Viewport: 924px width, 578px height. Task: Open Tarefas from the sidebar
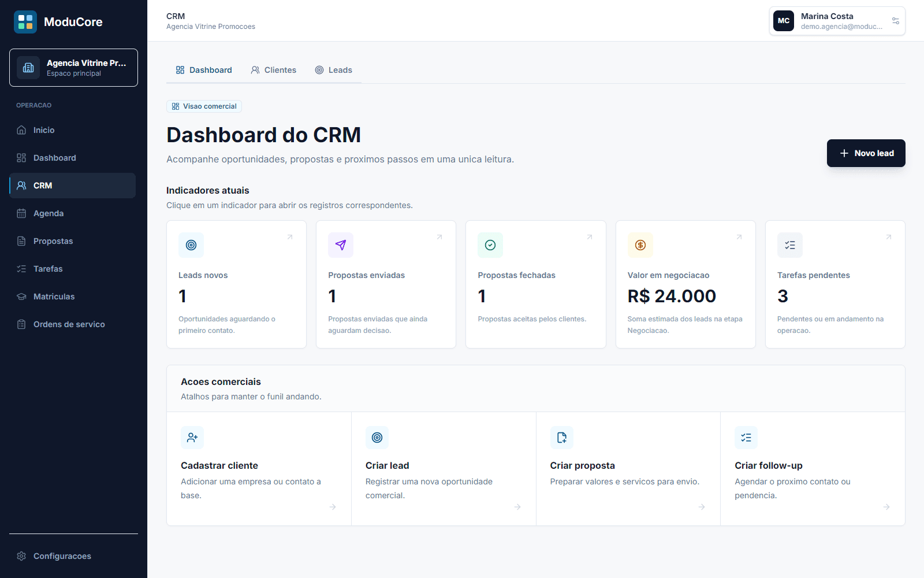[x=73, y=269]
